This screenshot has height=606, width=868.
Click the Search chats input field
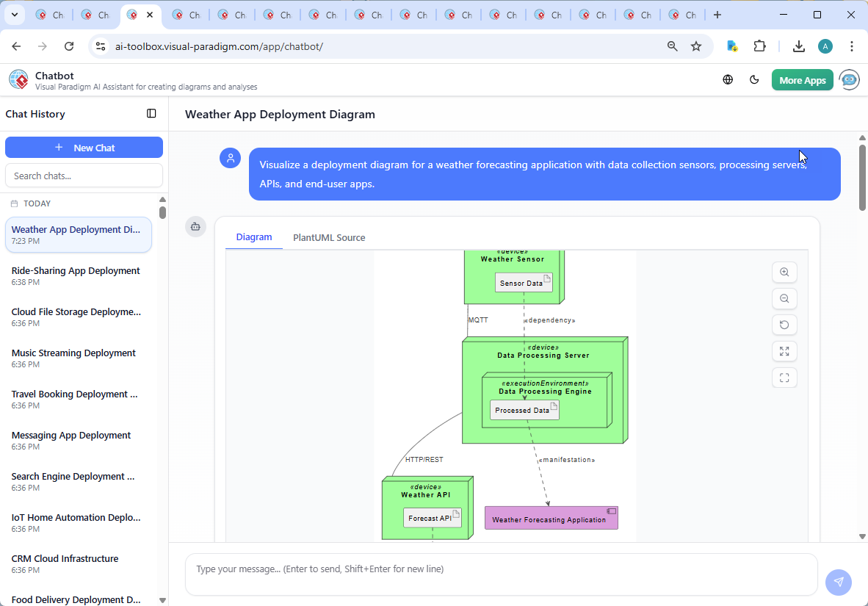click(x=84, y=175)
